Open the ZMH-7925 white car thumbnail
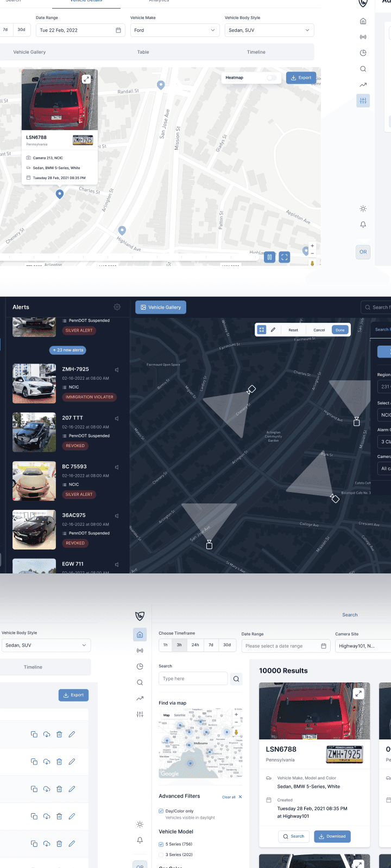Screen dimensions: 391x868 click(x=34, y=384)
